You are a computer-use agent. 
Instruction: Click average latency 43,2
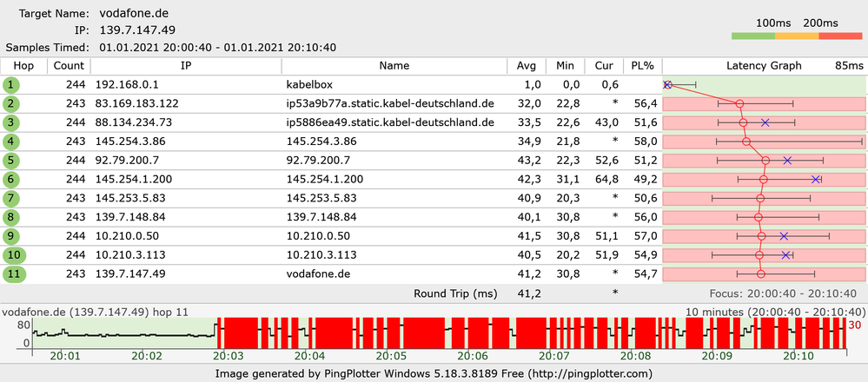[528, 161]
